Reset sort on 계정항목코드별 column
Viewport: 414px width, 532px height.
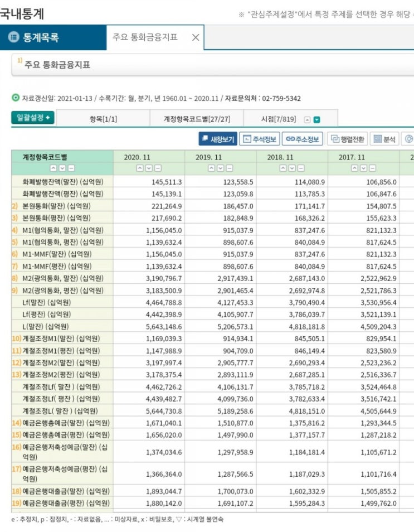tap(71, 168)
